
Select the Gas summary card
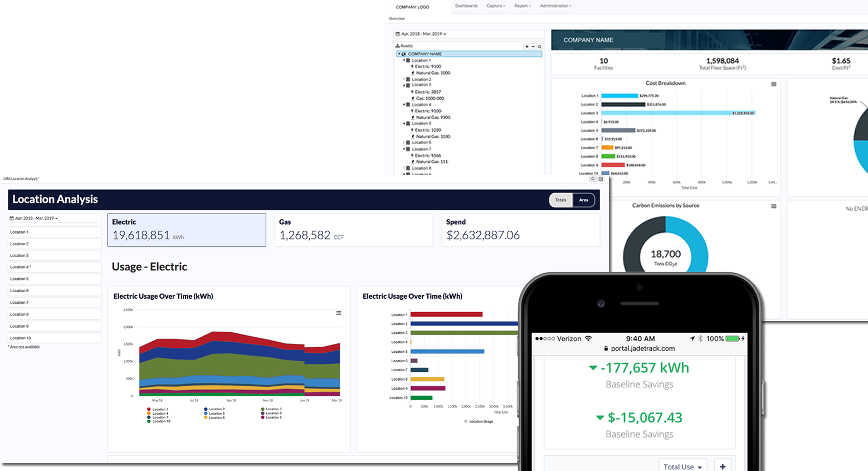coord(354,230)
